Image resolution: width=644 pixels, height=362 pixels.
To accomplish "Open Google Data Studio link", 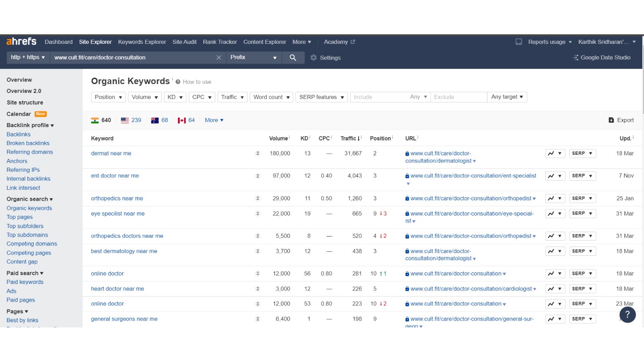I will tap(602, 58).
